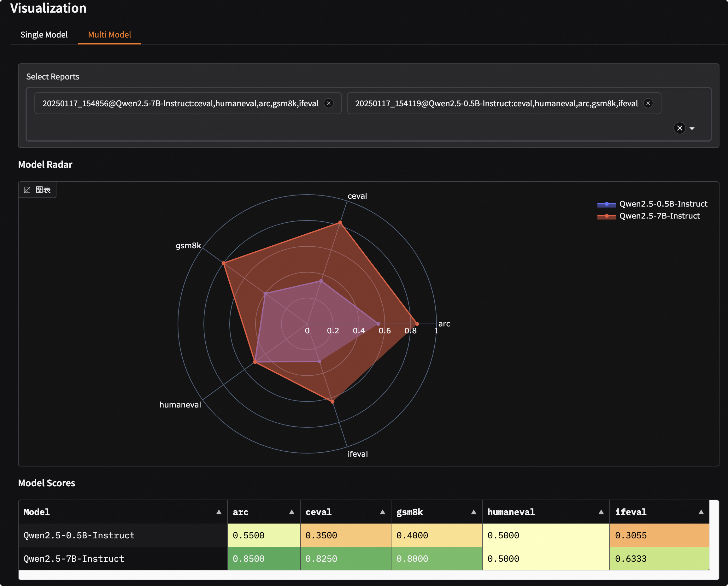The image size is (728, 586).
Task: Click the chart icon beside 图表
Action: [27, 190]
